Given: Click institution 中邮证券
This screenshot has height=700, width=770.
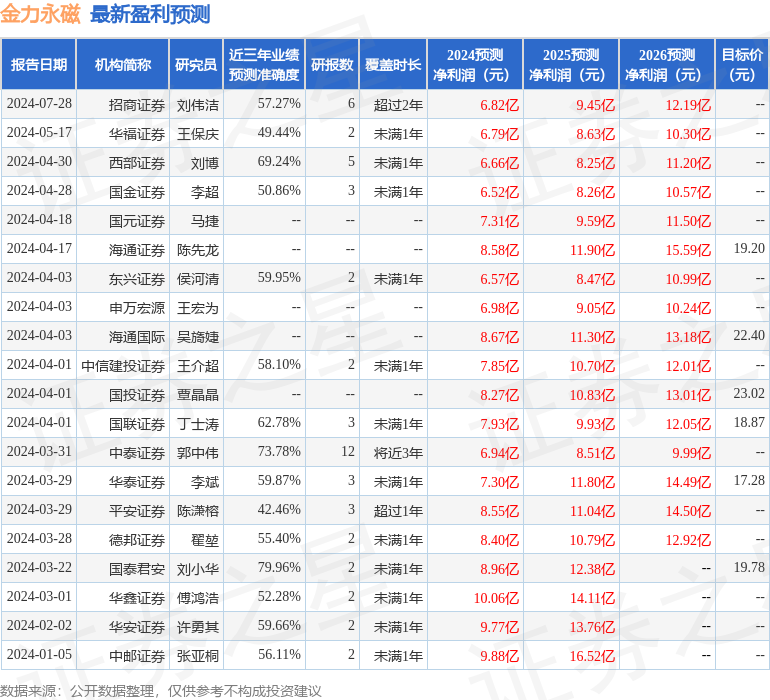Looking at the screenshot, I should pos(137,656).
